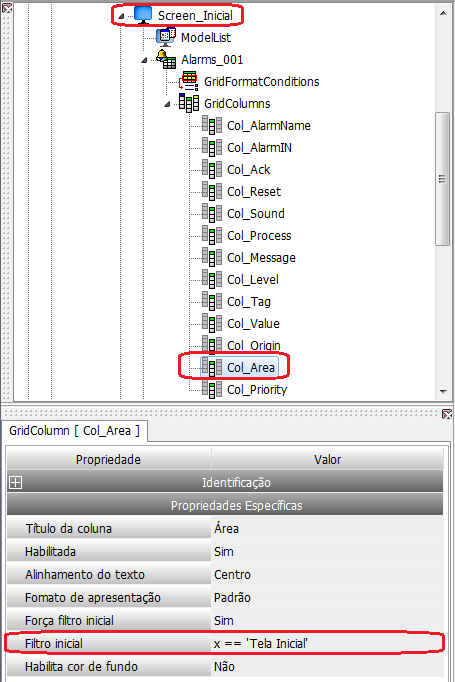Click the Col_Message column icon
Image resolution: width=455 pixels, height=682 pixels.
pos(212,258)
